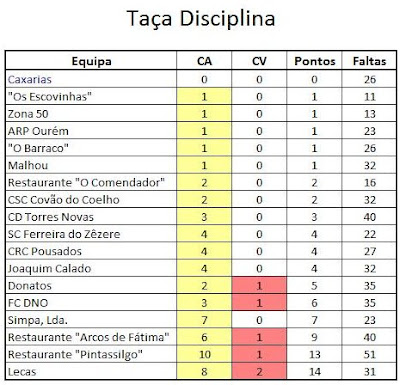Click the Taça Disciplina title
Screen dimensions: 400x385
[201, 18]
